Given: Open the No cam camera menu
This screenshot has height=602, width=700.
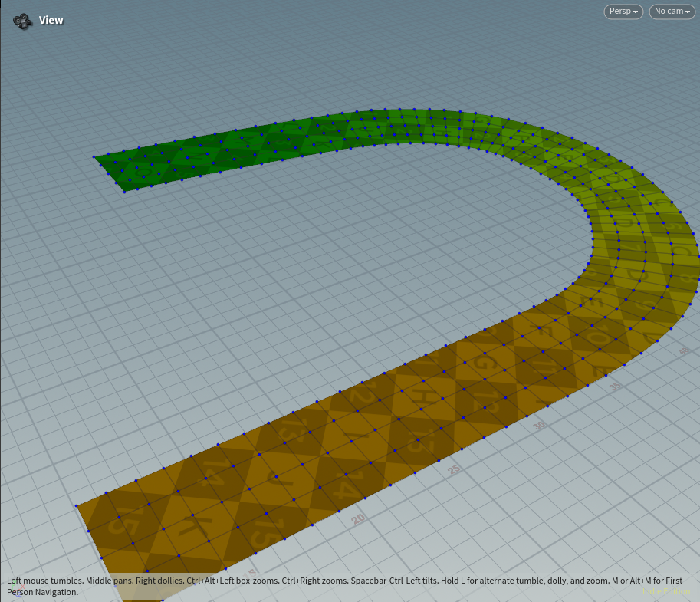Looking at the screenshot, I should pyautogui.click(x=670, y=12).
